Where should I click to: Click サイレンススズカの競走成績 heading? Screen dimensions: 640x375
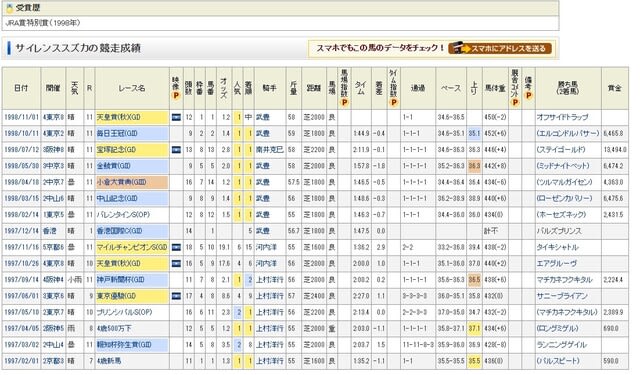click(x=78, y=48)
